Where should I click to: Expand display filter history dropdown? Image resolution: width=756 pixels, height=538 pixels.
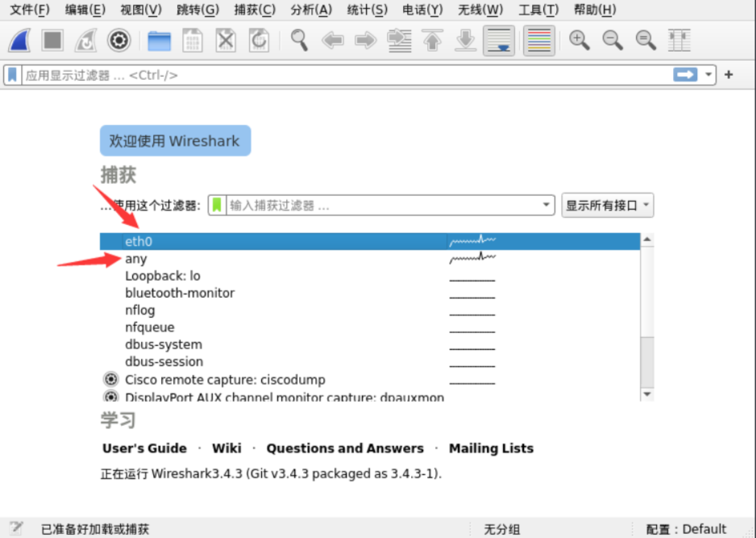(708, 75)
